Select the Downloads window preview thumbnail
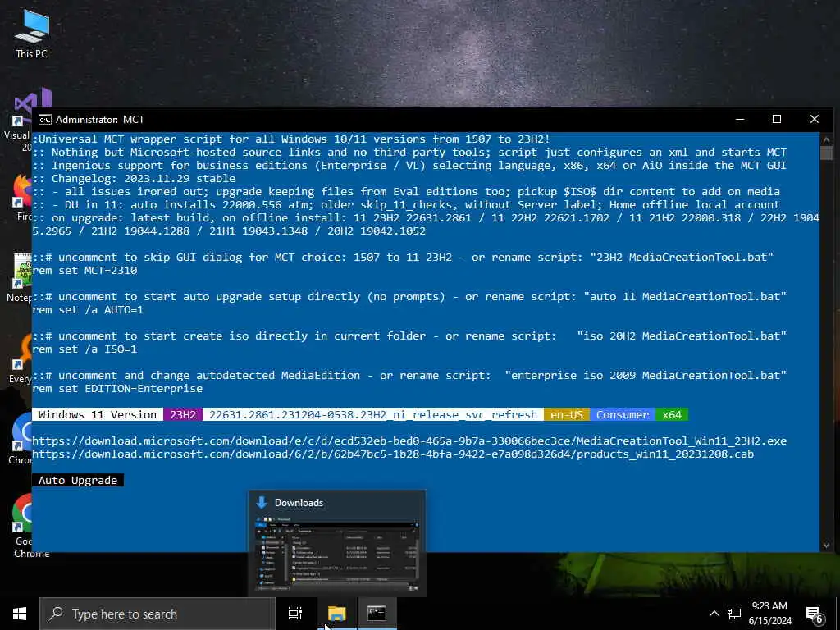The width and height of the screenshot is (840, 630). [x=337, y=554]
